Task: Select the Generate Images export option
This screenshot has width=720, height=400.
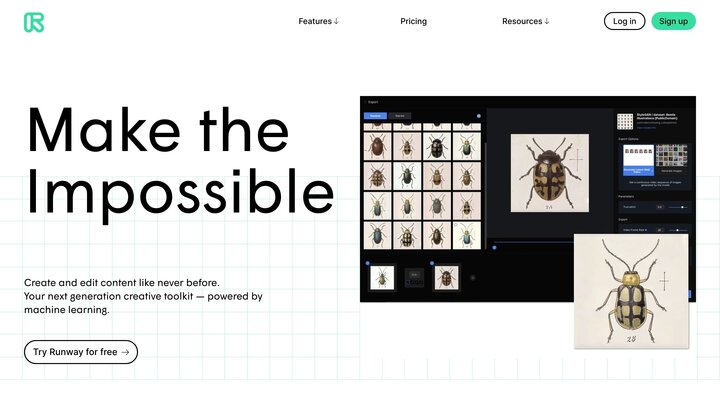Action: [x=670, y=159]
